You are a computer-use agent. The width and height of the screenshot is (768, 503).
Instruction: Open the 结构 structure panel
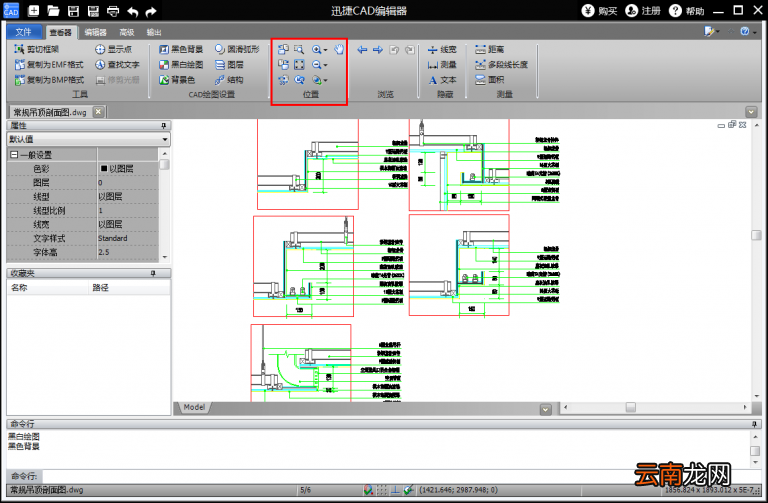click(x=229, y=80)
